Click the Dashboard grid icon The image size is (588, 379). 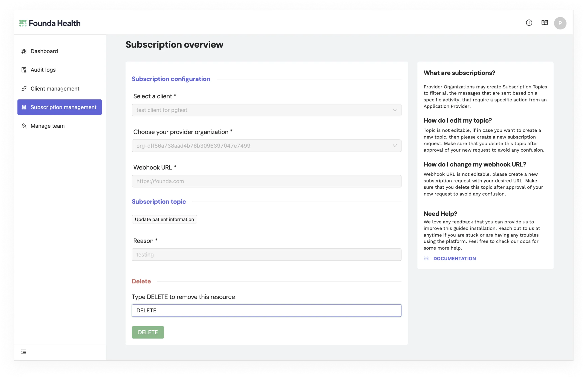tap(24, 51)
